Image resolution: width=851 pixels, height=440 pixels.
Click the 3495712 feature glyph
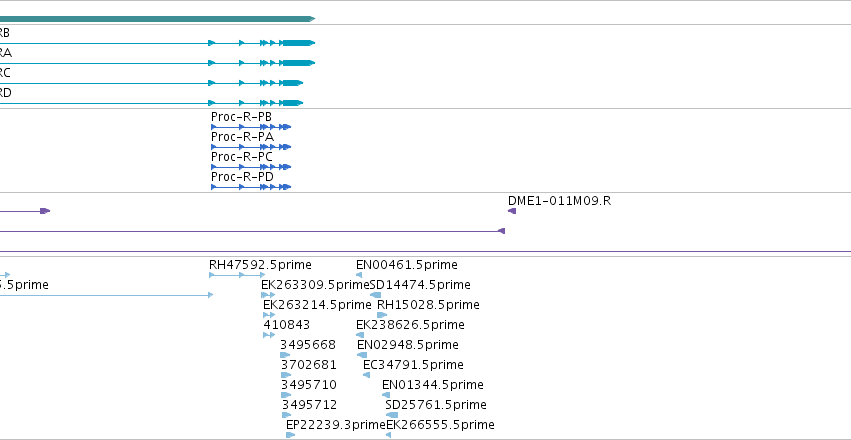pos(287,415)
